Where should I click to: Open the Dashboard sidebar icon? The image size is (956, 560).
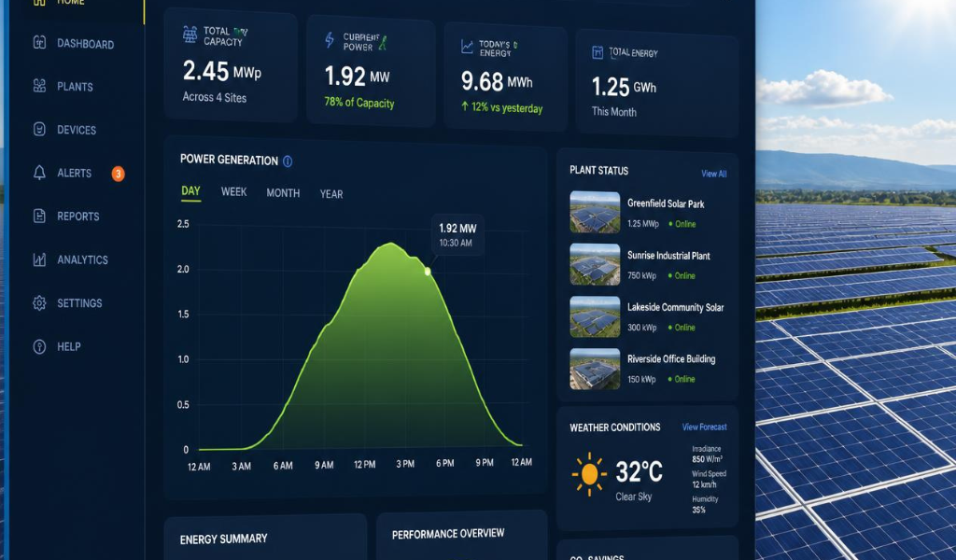pyautogui.click(x=39, y=43)
